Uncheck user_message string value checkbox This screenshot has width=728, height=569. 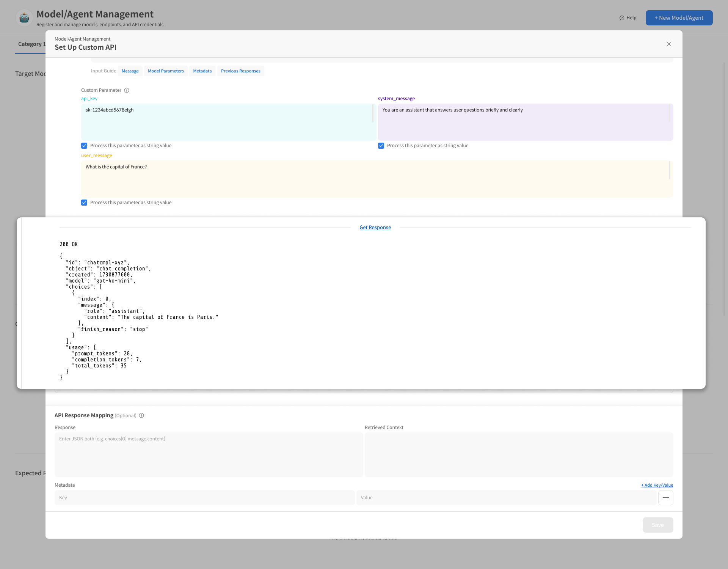(84, 203)
